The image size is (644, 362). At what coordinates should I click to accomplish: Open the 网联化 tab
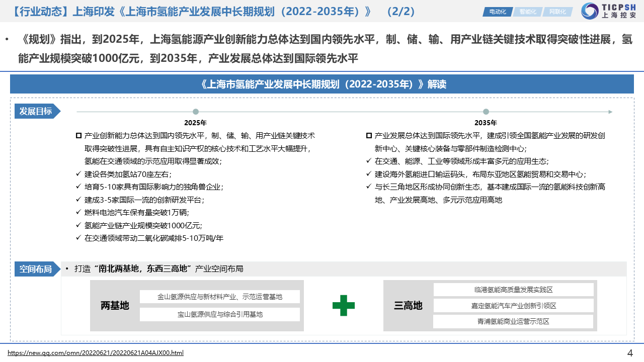[557, 12]
